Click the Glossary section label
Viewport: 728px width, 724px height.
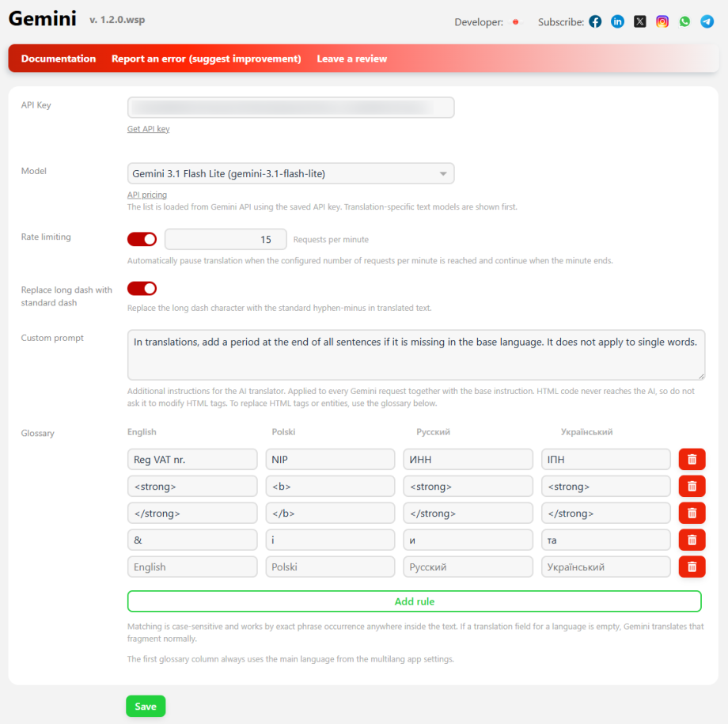pyautogui.click(x=38, y=434)
